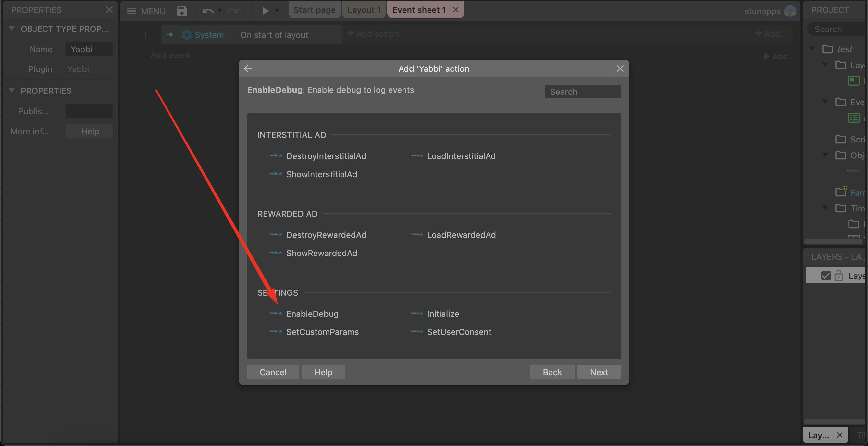Switch to the Start page tab
The height and width of the screenshot is (446, 868).
[314, 10]
